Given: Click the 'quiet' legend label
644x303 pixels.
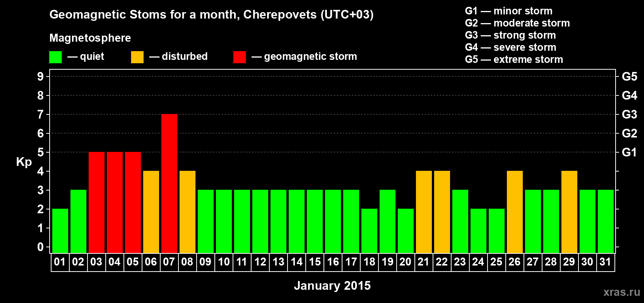Looking at the screenshot, I should tap(92, 56).
